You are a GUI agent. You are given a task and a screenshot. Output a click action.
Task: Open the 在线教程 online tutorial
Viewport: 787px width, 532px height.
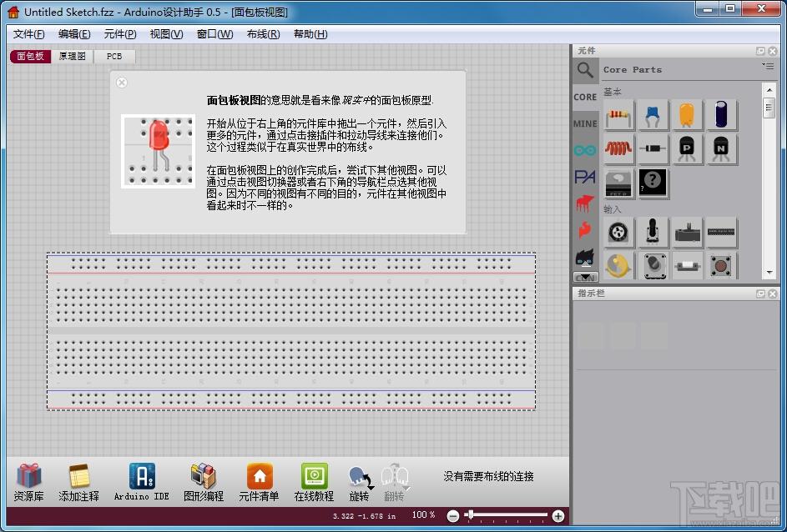pyautogui.click(x=314, y=482)
